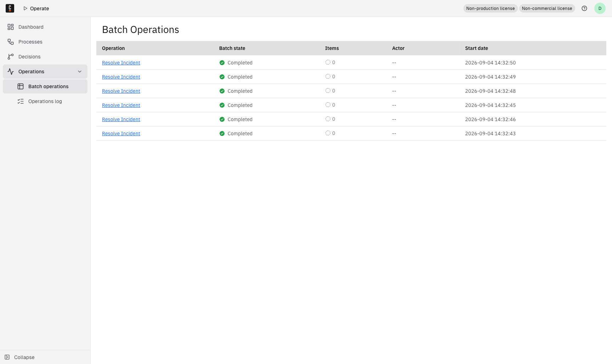This screenshot has width=612, height=364.
Task: Open Resolve Incident started at 14:32:46
Action: point(121,119)
